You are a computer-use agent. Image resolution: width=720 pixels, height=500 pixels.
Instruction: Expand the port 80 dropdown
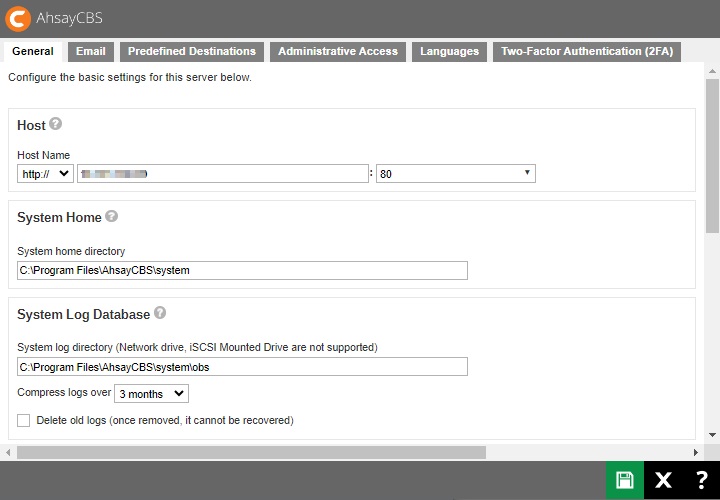[x=455, y=174]
